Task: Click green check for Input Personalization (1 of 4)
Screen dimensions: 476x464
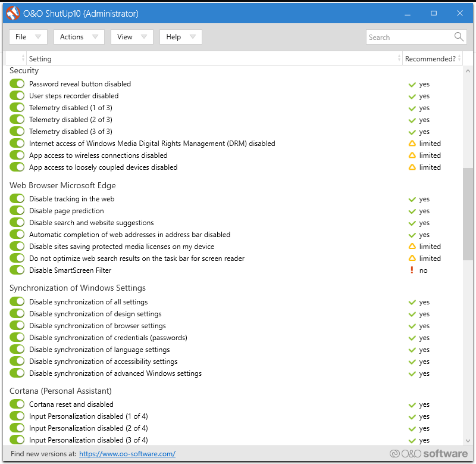Action: 412,416
